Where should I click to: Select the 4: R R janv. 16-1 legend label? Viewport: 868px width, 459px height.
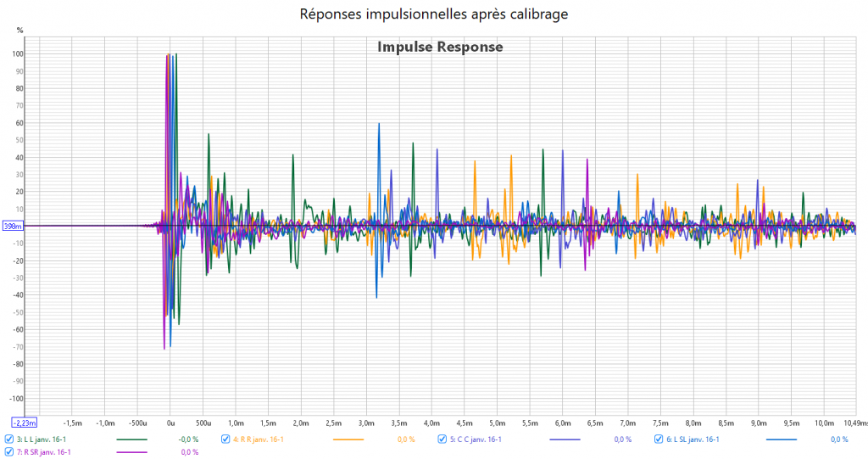pyautogui.click(x=259, y=439)
